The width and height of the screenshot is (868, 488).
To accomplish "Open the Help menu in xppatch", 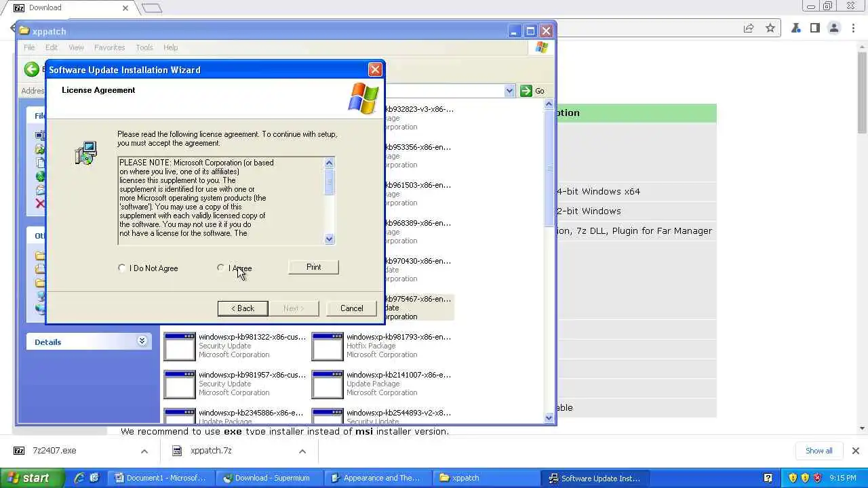I will click(x=170, y=47).
